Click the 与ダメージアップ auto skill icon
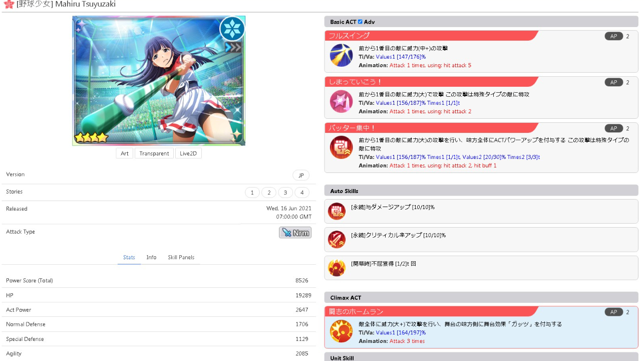 tap(337, 212)
